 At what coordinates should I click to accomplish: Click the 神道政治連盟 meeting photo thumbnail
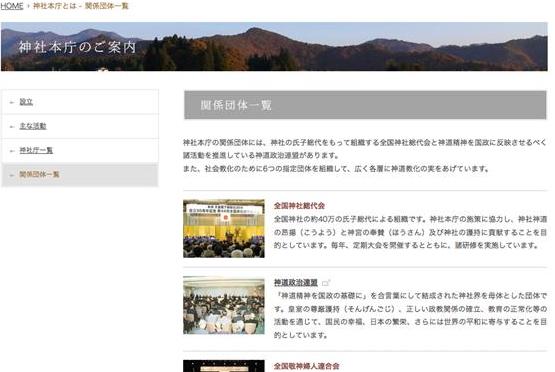tap(224, 305)
